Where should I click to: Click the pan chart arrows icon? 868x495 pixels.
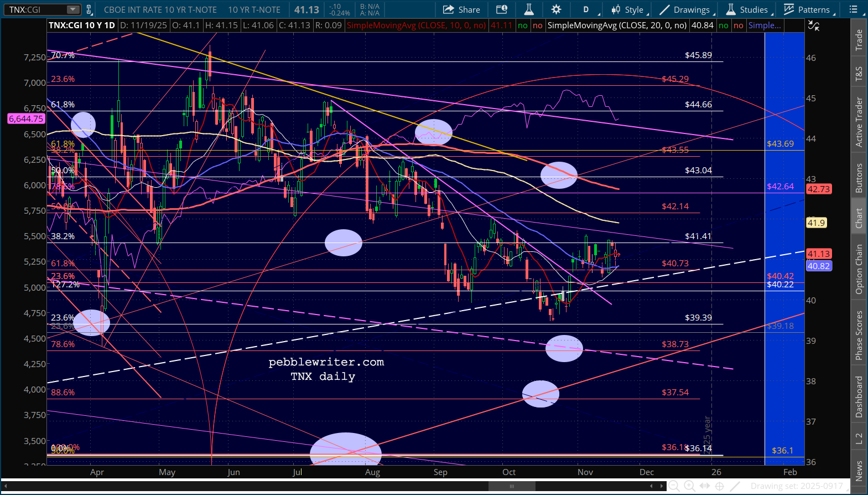[x=704, y=486]
